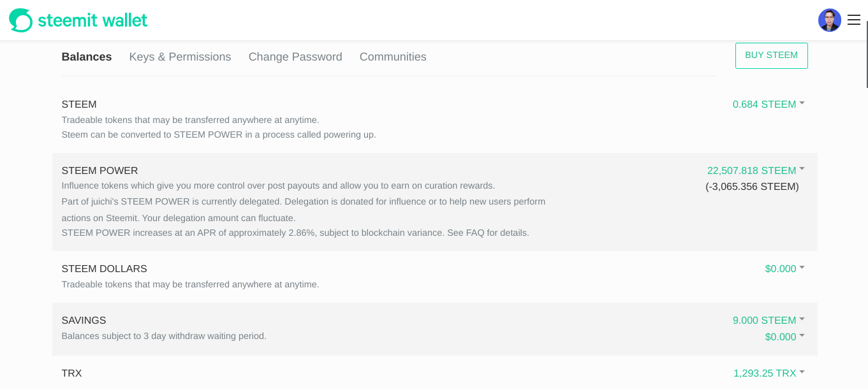The height and width of the screenshot is (390, 868).
Task: Expand the savings 9.000 STEEM dropdown
Action: tap(768, 321)
